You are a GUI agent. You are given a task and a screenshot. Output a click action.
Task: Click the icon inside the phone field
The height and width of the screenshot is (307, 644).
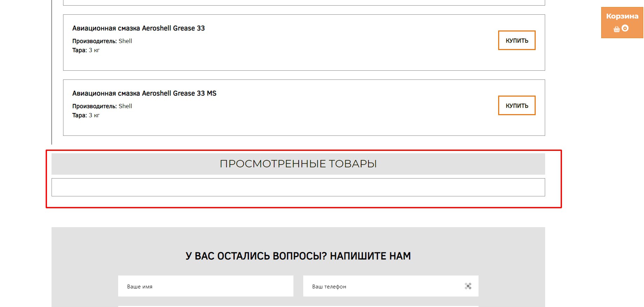click(x=468, y=286)
